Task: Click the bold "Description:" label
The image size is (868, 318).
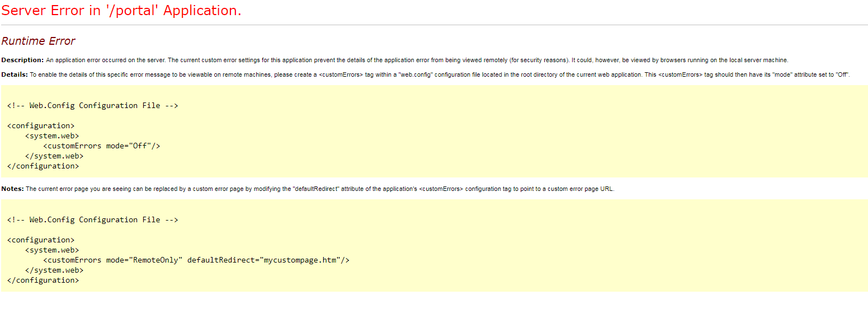Action: click(22, 60)
